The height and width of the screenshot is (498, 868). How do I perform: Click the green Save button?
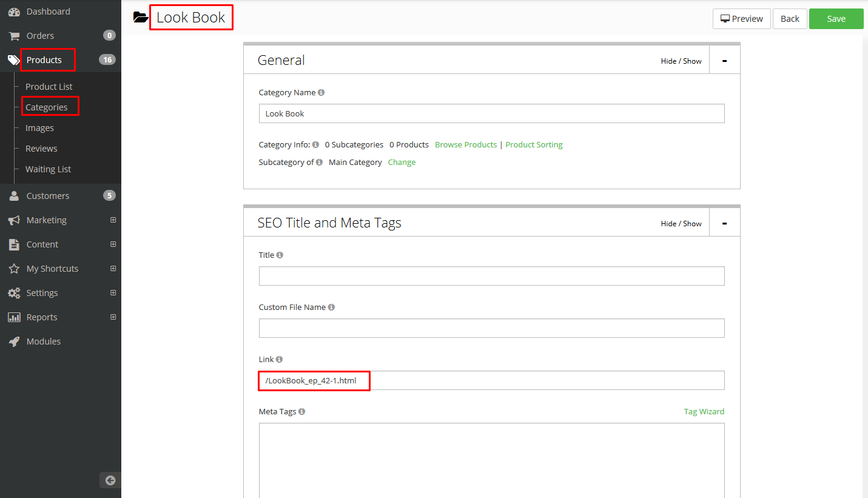[x=836, y=19]
